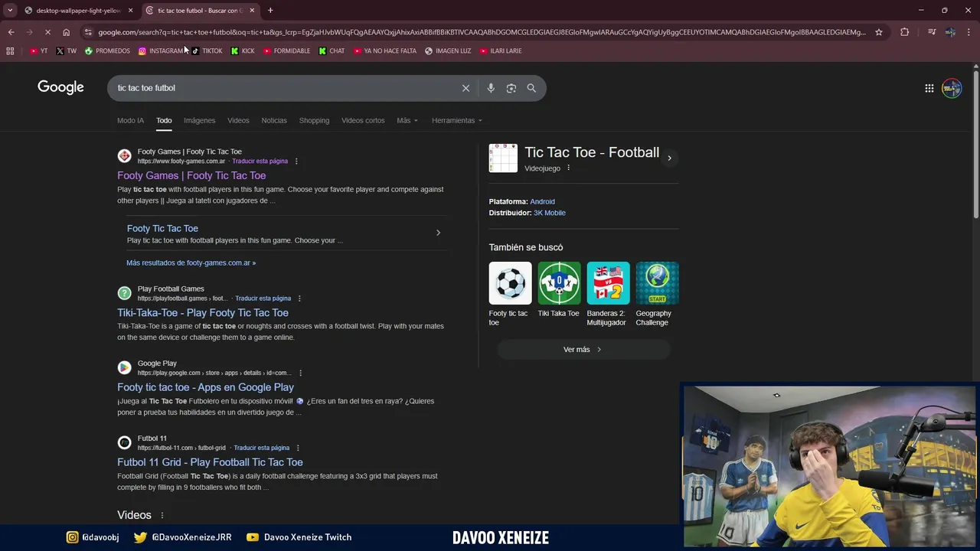Screen dimensions: 980x551
Task: Switch to Videos tab
Action: click(x=238, y=120)
